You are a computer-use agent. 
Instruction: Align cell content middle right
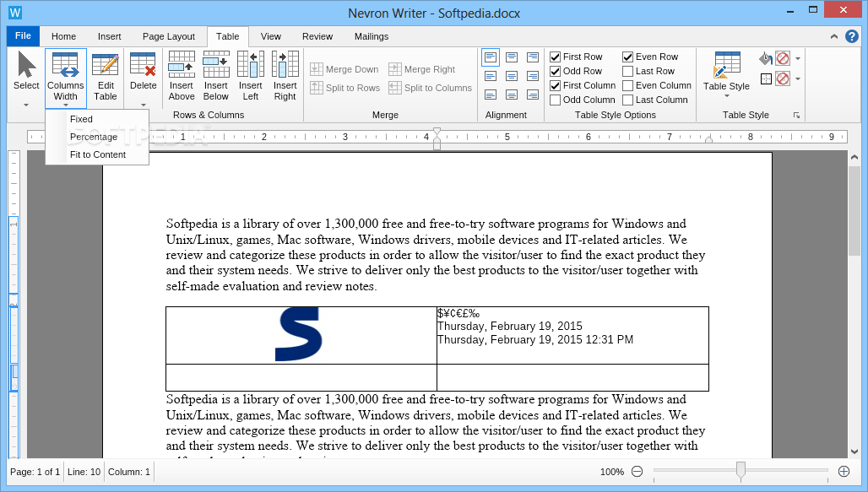(533, 76)
